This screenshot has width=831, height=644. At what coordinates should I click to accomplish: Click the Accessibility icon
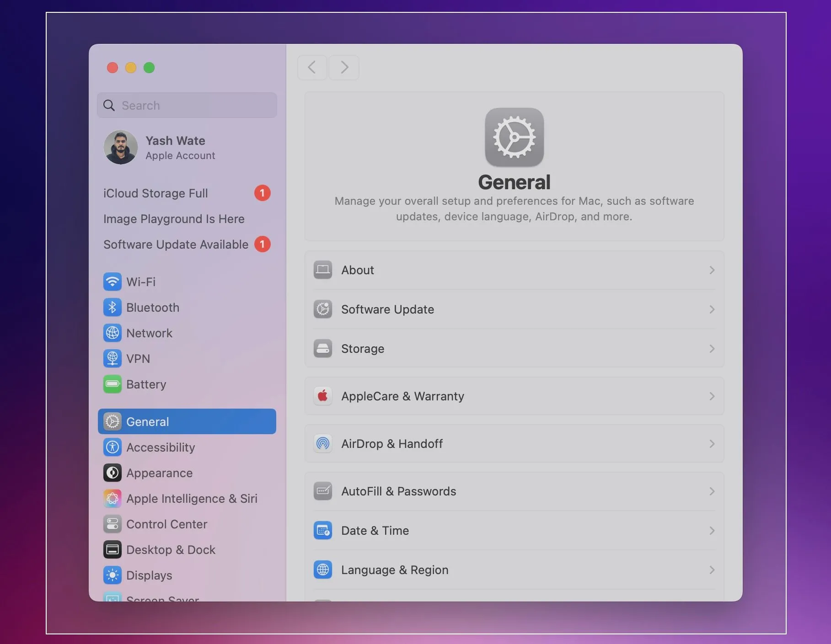(x=113, y=447)
